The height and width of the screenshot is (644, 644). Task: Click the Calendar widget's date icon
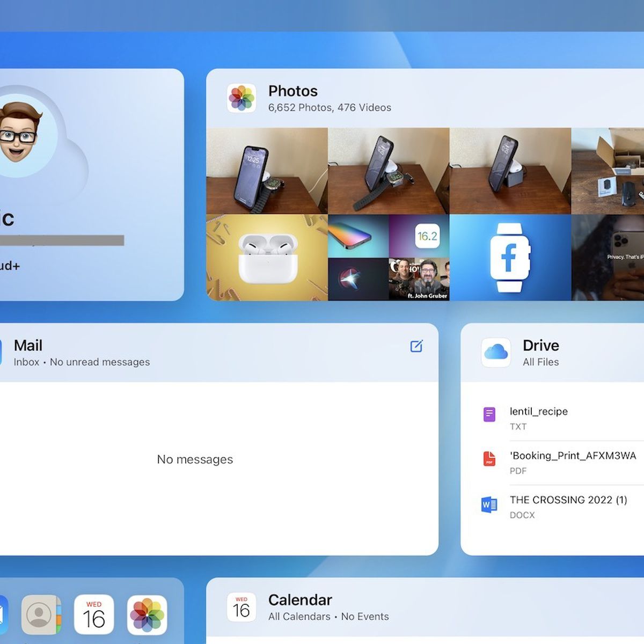(x=241, y=607)
